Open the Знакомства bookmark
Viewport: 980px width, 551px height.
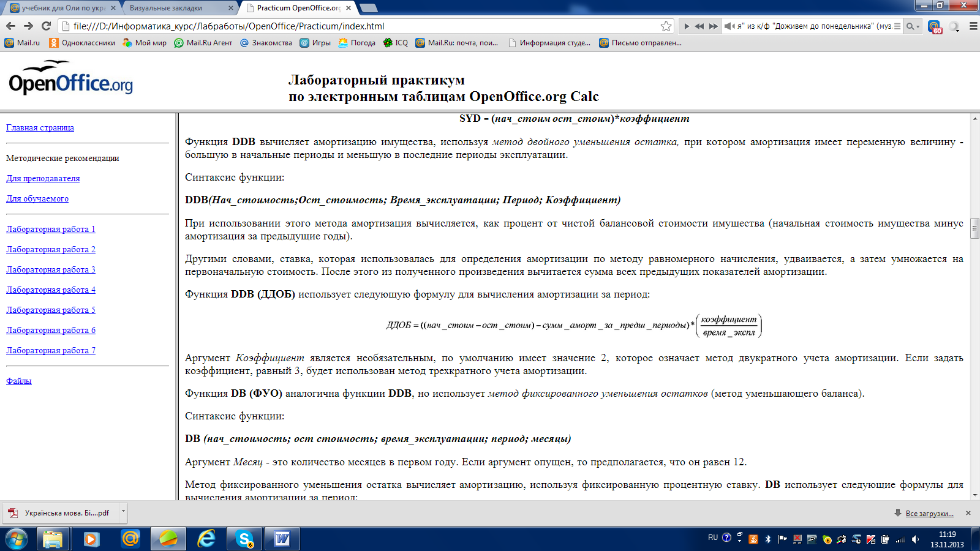point(266,43)
